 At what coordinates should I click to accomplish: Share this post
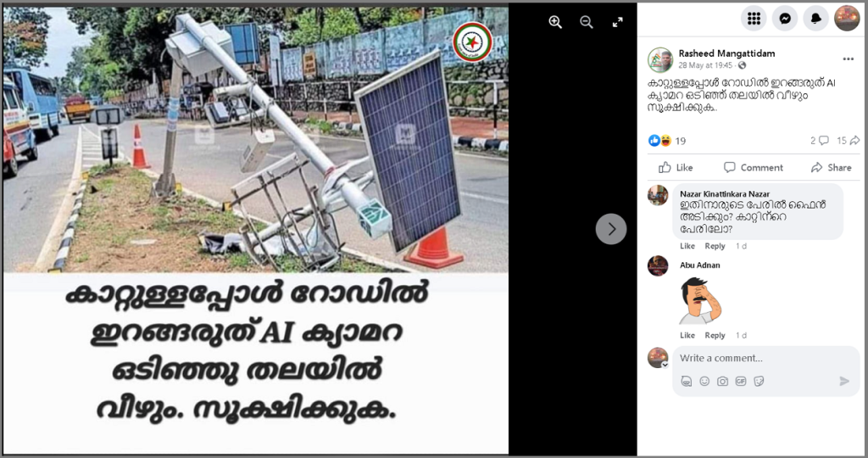pyautogui.click(x=831, y=167)
